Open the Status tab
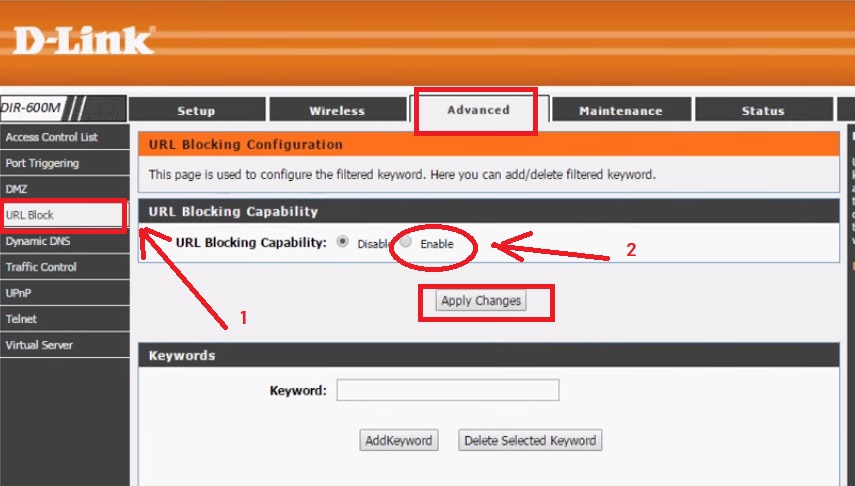855x486 pixels. tap(762, 111)
